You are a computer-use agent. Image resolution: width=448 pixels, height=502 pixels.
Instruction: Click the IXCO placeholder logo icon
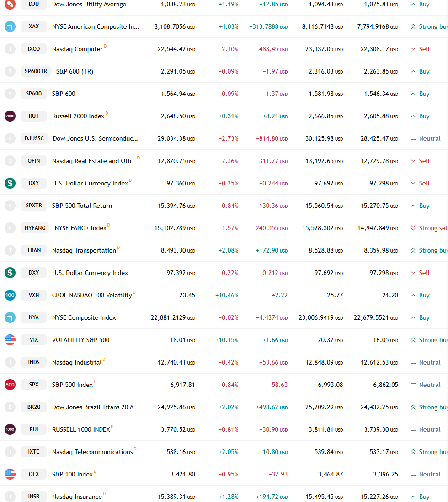point(10,49)
